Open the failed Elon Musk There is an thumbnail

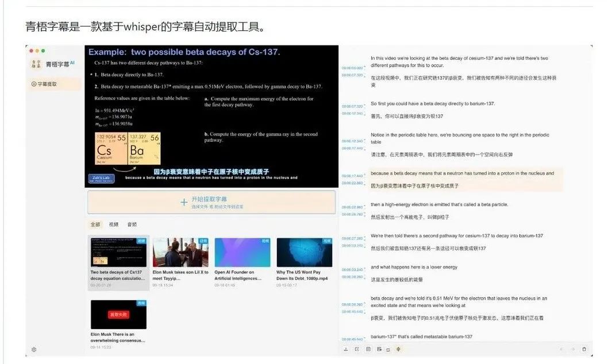click(x=118, y=315)
